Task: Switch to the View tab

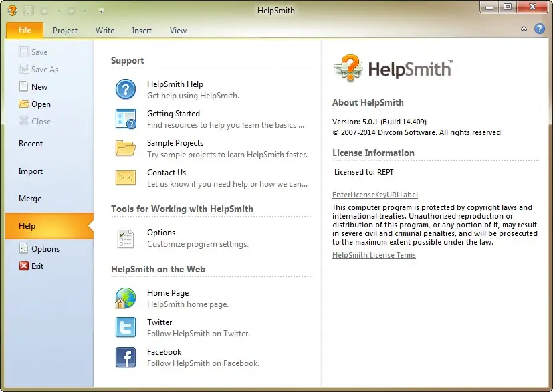Action: (178, 31)
